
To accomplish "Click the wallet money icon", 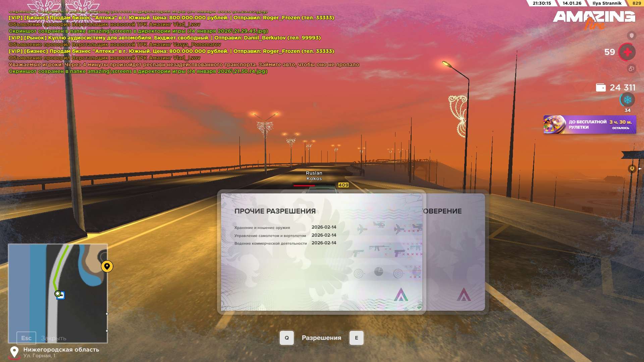I will point(601,87).
